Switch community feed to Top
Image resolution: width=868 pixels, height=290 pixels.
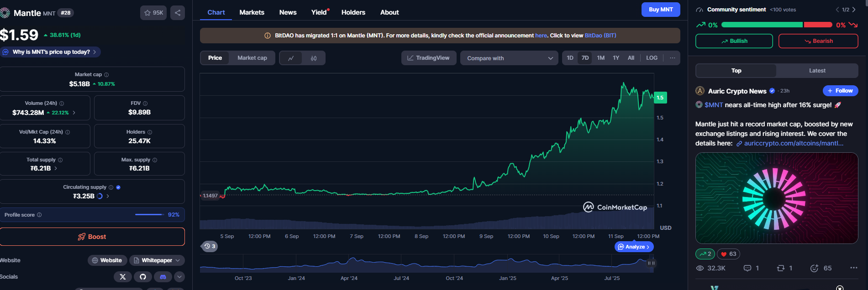tap(736, 71)
